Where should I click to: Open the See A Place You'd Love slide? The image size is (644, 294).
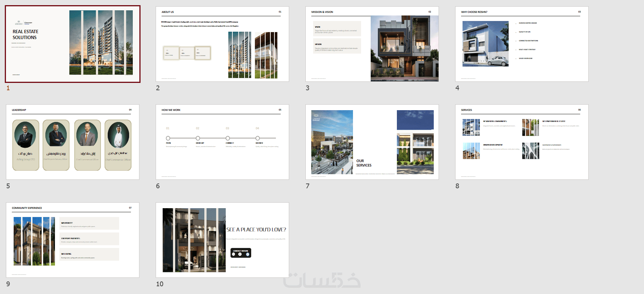[222, 240]
